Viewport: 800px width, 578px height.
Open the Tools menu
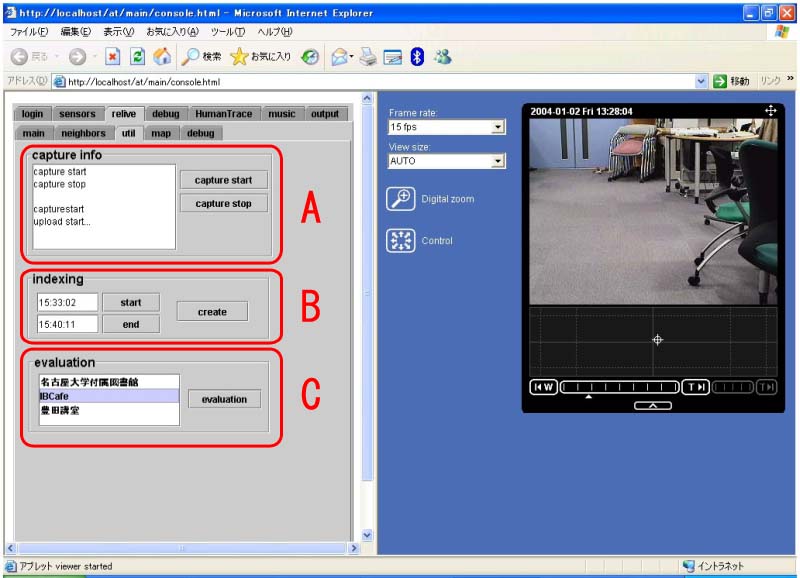228,32
